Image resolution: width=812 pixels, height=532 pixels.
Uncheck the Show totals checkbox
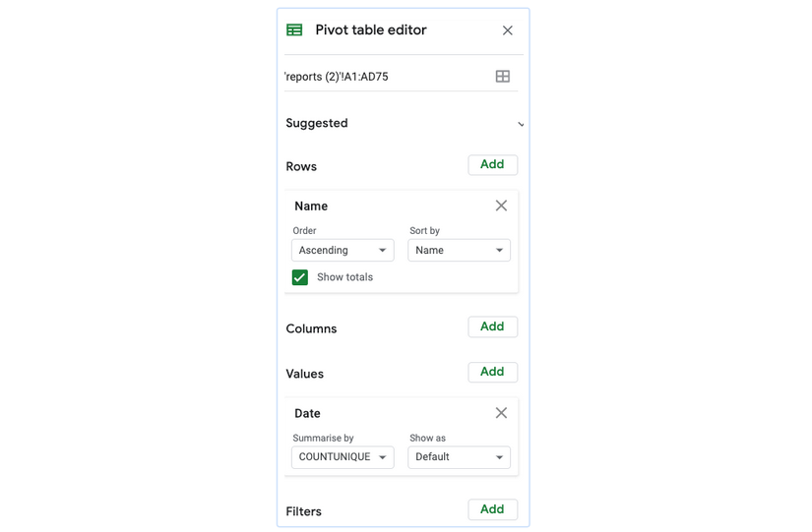pos(300,277)
